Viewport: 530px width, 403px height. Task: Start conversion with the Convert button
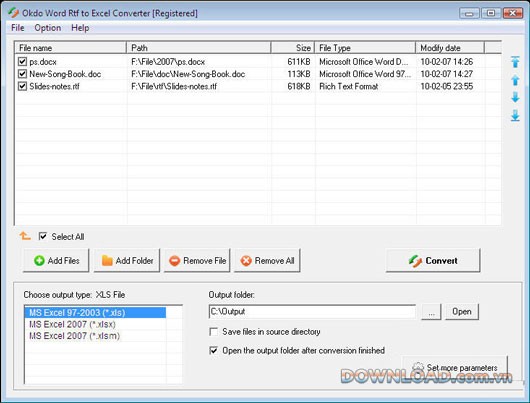click(433, 260)
